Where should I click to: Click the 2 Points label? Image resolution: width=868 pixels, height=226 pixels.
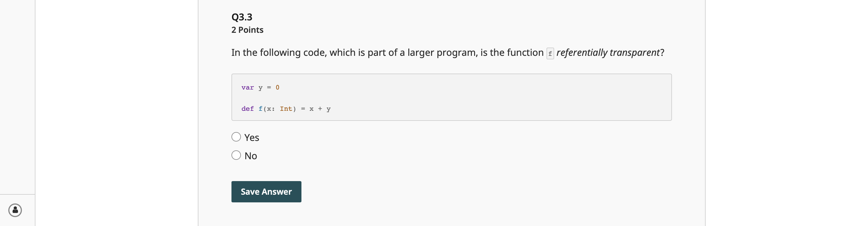(x=247, y=30)
